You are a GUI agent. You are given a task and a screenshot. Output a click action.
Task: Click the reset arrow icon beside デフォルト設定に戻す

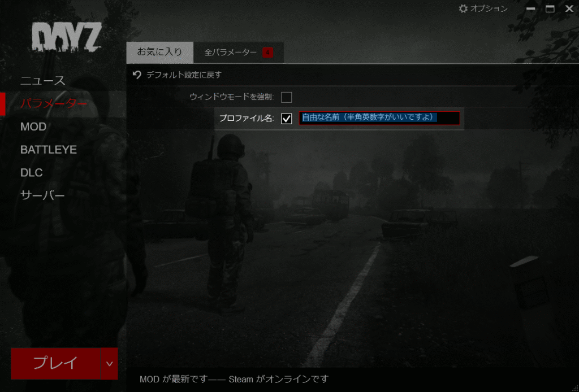coord(137,75)
